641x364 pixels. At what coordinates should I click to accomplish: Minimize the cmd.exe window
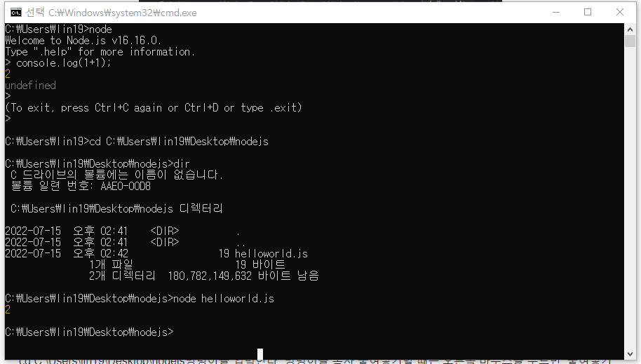pyautogui.click(x=556, y=12)
